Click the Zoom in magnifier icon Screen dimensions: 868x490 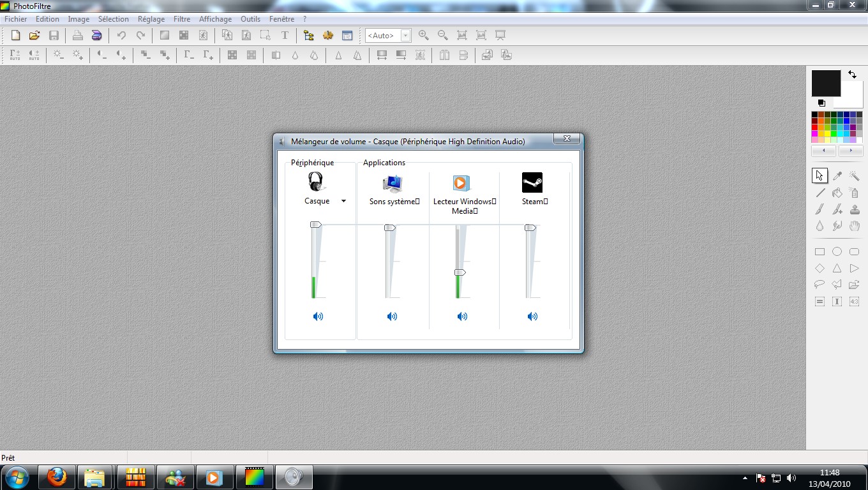(424, 36)
